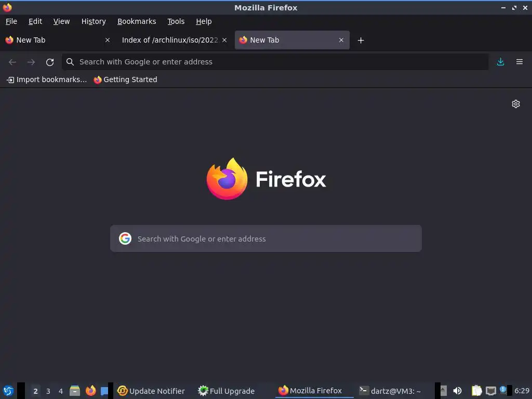
Task: Open the Help menu
Action: (204, 21)
